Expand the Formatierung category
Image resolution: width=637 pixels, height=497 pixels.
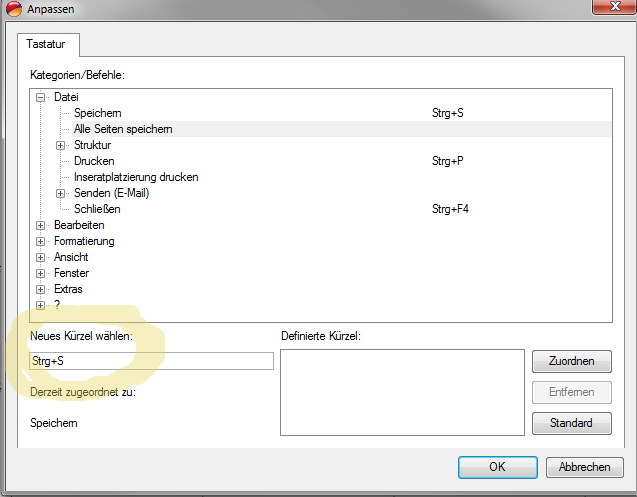pyautogui.click(x=41, y=241)
